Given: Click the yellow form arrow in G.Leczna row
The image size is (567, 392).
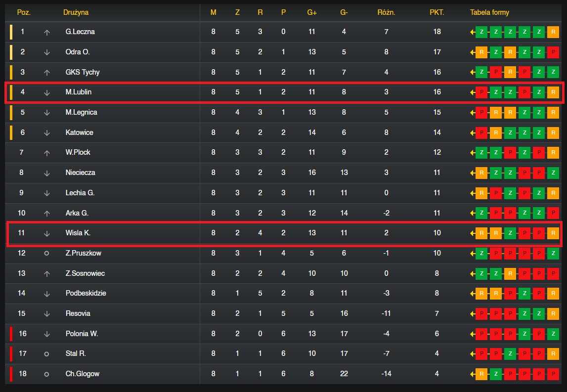Looking at the screenshot, I should tap(472, 32).
